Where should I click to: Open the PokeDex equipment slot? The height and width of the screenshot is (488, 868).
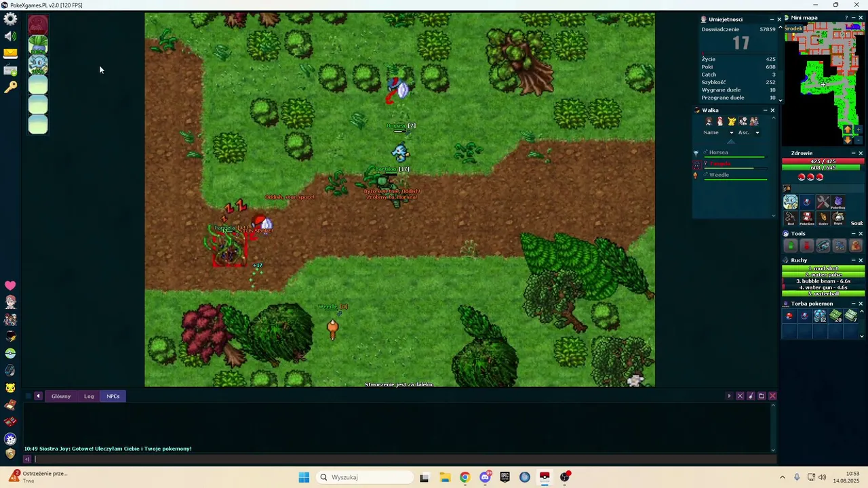(806, 218)
